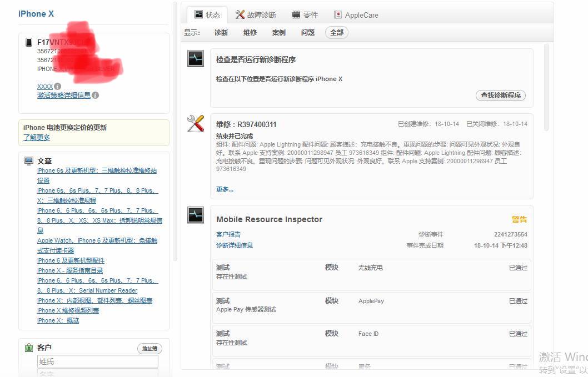The image size is (588, 377).
Task: Open the AppleCare tab
Action: coord(356,15)
